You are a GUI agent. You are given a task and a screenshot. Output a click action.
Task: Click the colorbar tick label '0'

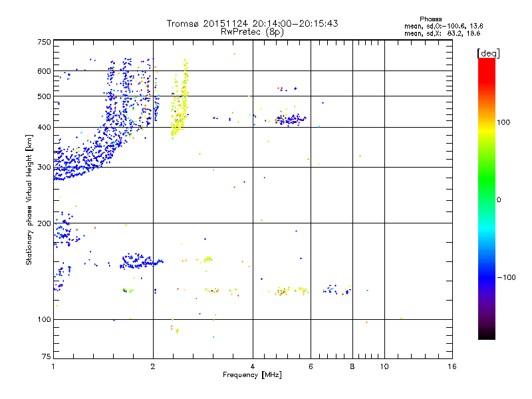[x=499, y=200]
